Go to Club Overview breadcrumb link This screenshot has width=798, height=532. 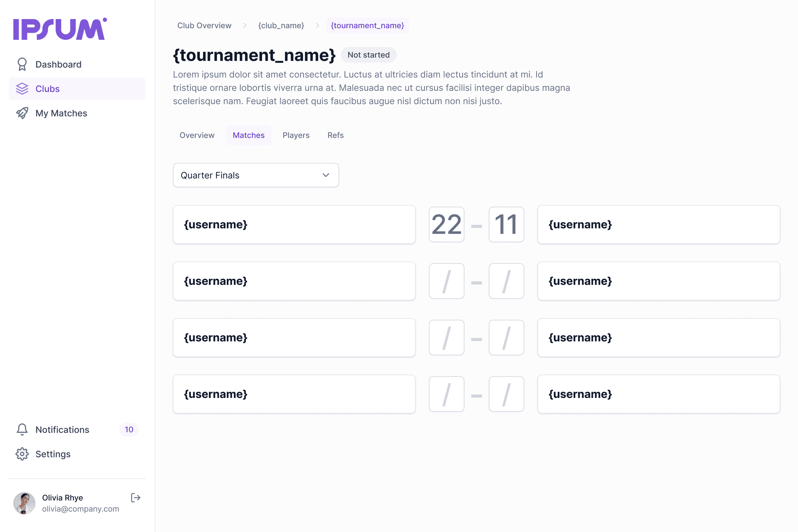click(204, 25)
